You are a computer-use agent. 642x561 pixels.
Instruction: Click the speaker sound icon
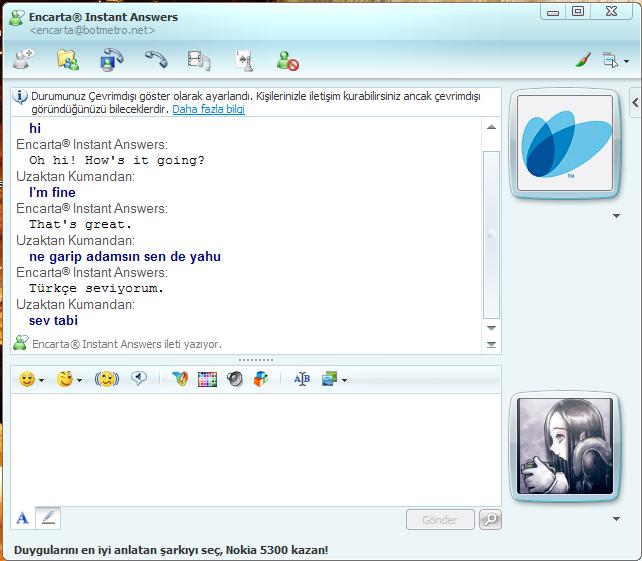point(235,379)
